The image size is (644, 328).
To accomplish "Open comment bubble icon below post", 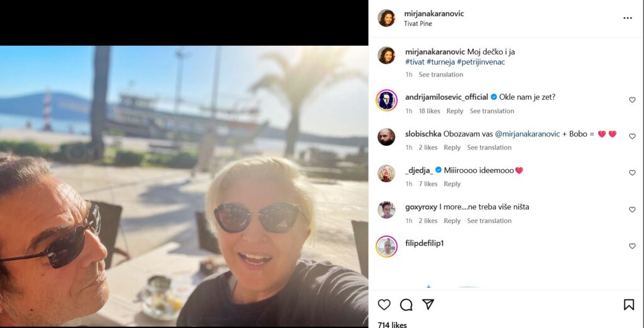I will coord(406,305).
